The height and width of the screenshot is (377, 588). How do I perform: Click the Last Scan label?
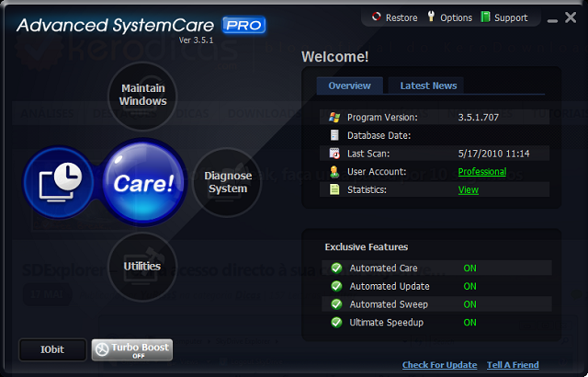pos(368,154)
